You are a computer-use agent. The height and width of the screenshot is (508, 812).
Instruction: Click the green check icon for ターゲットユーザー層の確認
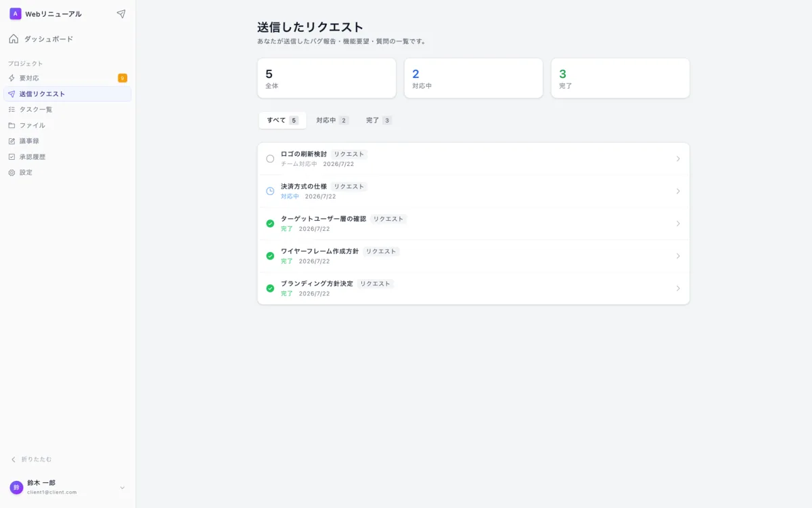pos(270,224)
